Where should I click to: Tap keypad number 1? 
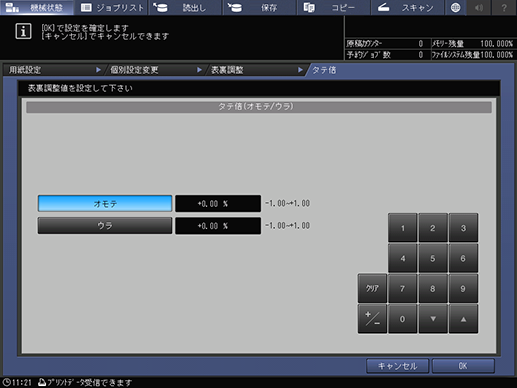pos(402,228)
